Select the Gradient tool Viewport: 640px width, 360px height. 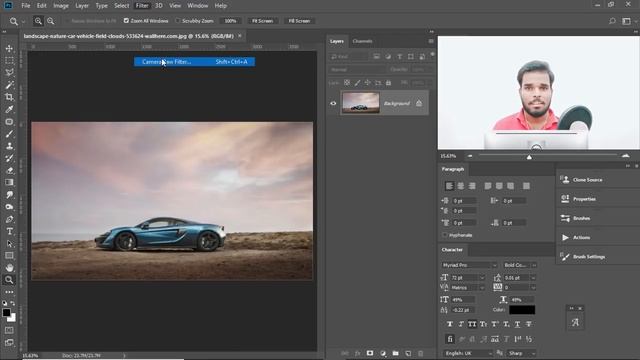9,182
